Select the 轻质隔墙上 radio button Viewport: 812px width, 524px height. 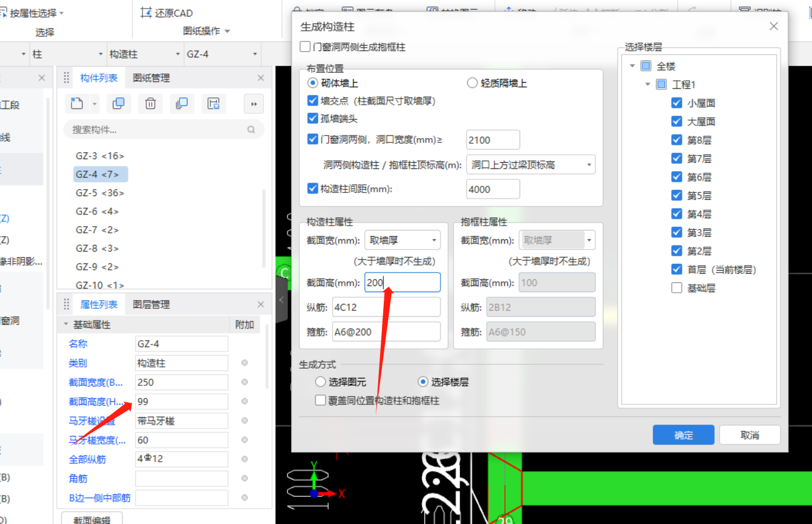click(473, 83)
